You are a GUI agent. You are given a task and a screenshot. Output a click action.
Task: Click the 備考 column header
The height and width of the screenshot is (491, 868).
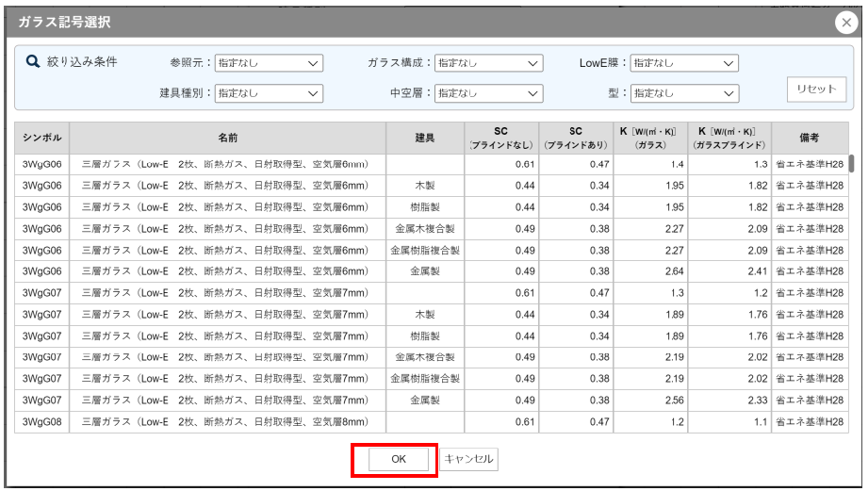809,138
